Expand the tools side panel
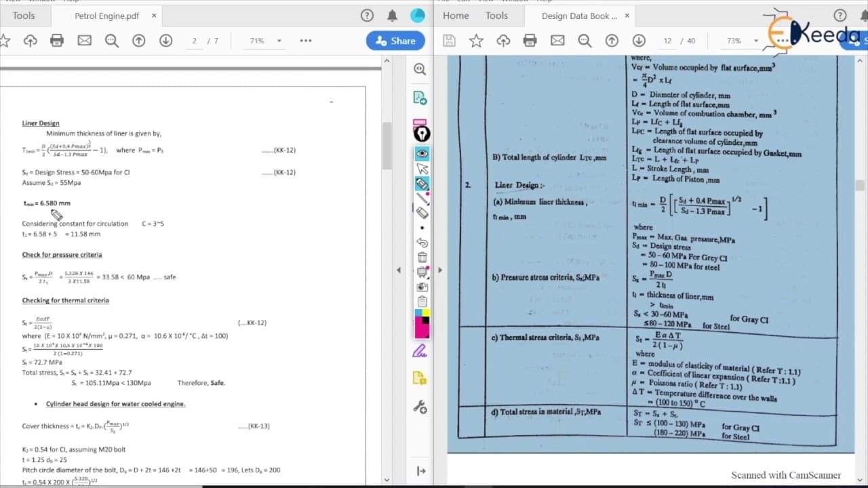 [420, 471]
